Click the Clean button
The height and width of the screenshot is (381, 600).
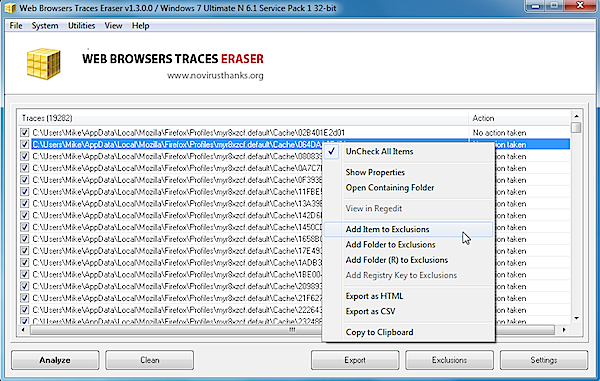150,360
